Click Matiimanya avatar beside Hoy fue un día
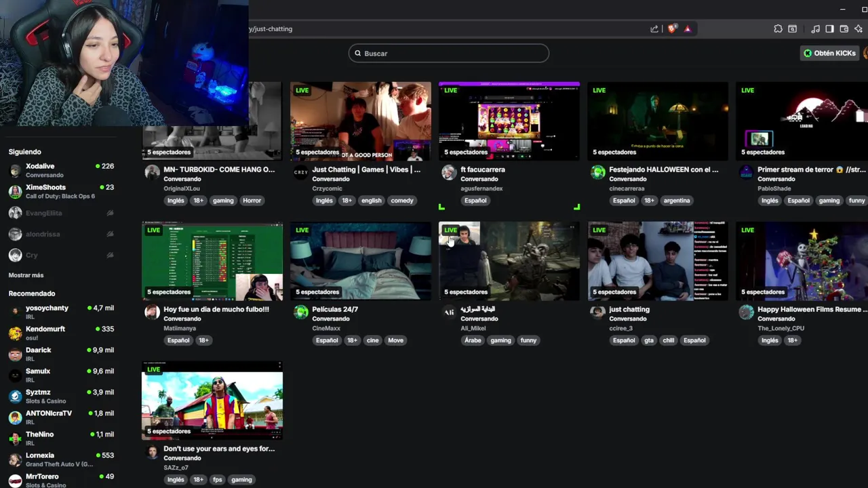Image resolution: width=868 pixels, height=488 pixels. [x=152, y=312]
